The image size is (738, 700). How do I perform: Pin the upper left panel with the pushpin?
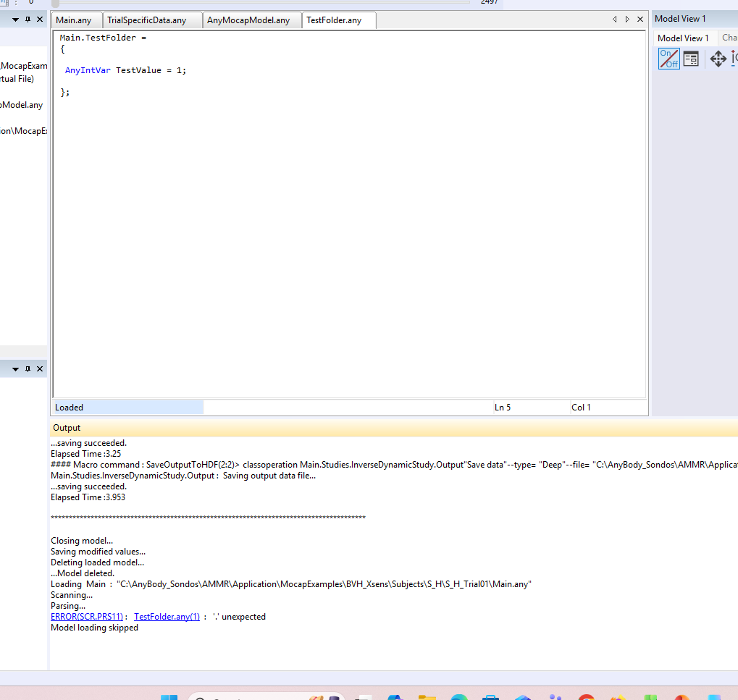pos(28,20)
